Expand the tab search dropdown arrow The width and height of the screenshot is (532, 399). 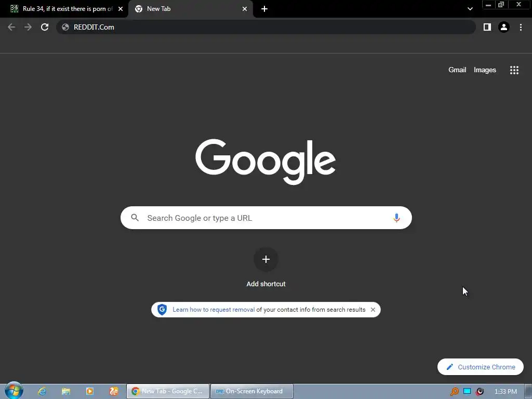[x=470, y=9]
